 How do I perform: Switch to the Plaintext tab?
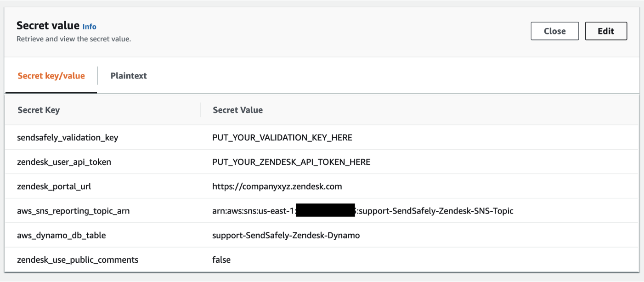(x=129, y=76)
